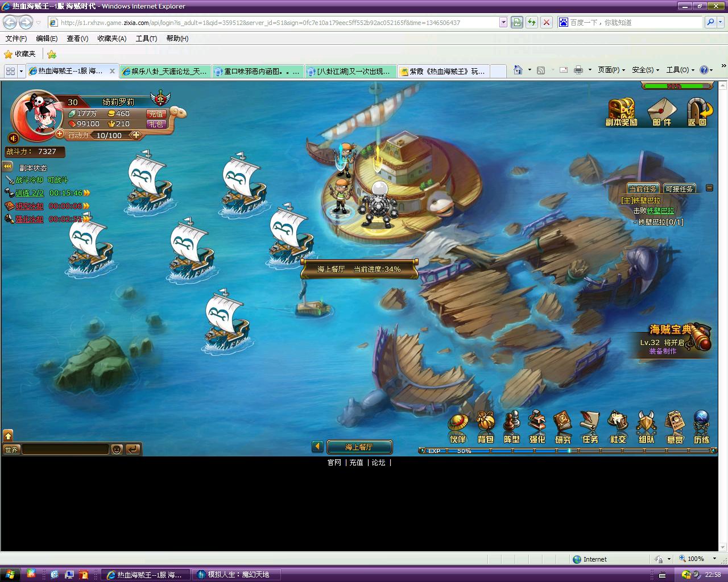Expand the chat window with the up arrow
Image resolution: width=728 pixels, height=582 pixels.
(8, 435)
